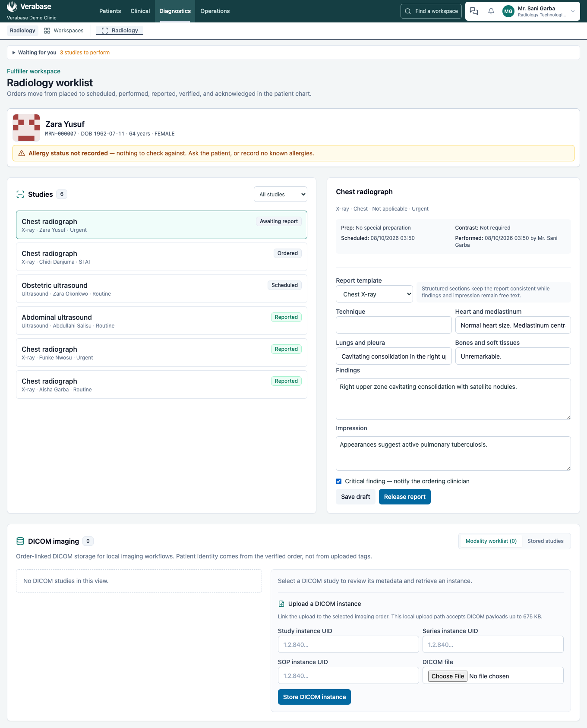
Task: Click the DICOM imaging database icon
Action: 20,541
